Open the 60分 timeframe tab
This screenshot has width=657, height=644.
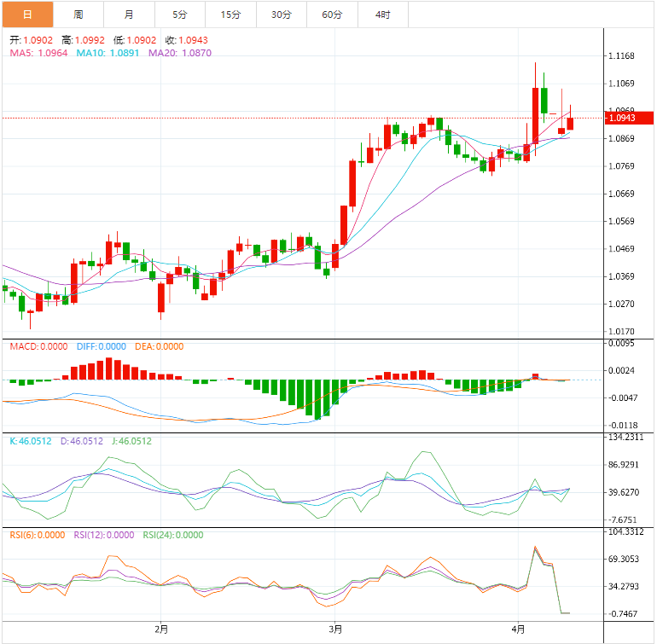332,15
